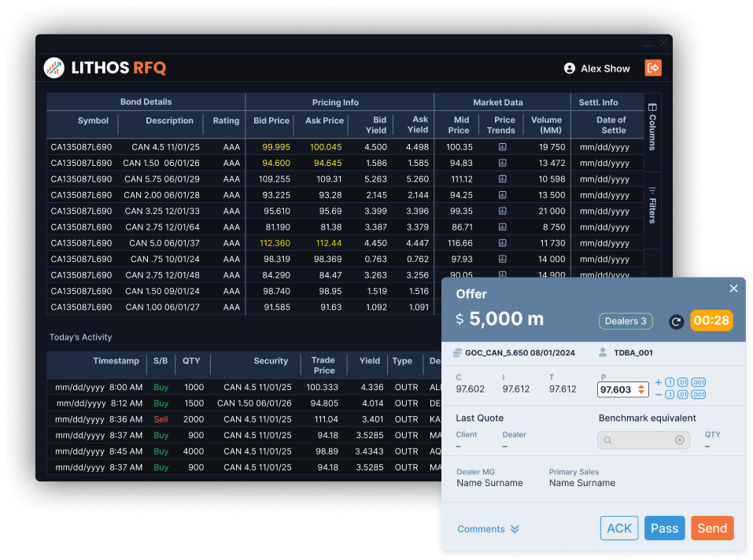Open the Alex Show user profile
The width and height of the screenshot is (753, 560).
tap(597, 68)
